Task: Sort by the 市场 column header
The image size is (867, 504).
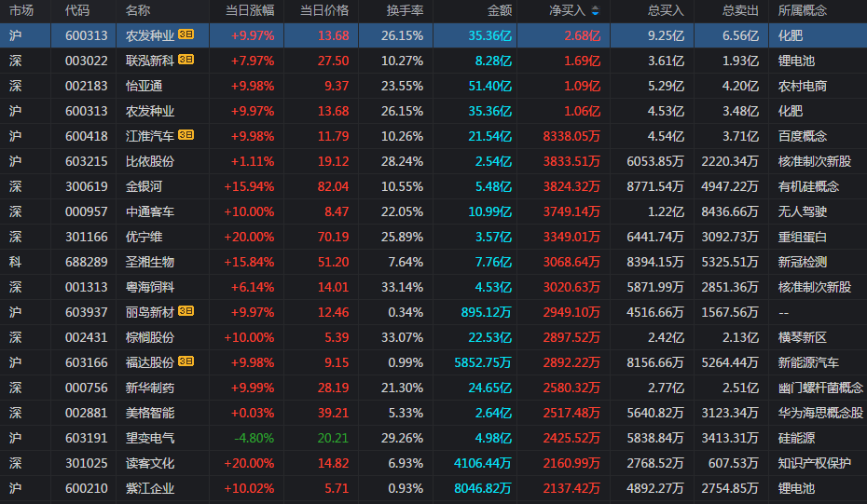Action: pyautogui.click(x=21, y=10)
